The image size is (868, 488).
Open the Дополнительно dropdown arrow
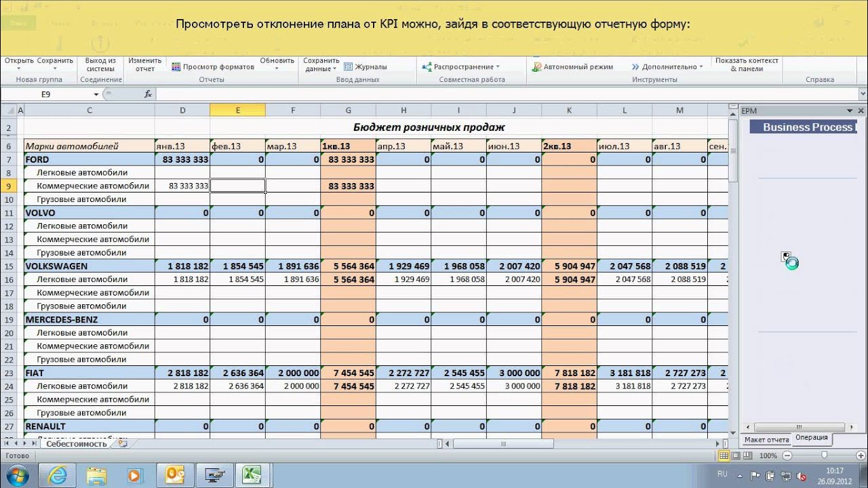pos(701,66)
